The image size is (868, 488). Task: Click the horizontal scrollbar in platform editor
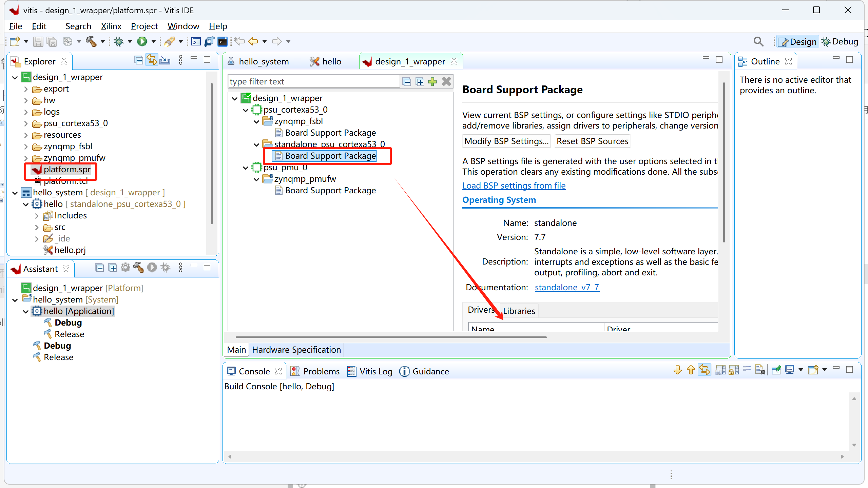[391, 337]
